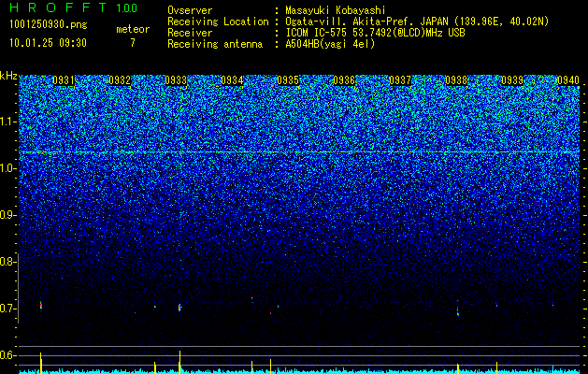
Task: Click the receiver ICOM IC-575 text
Action: pyautogui.click(x=375, y=33)
